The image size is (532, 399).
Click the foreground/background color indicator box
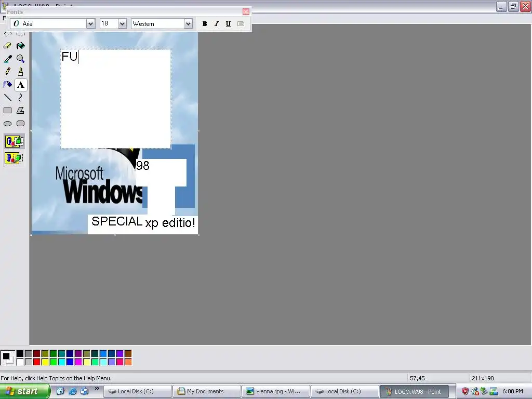tap(7, 358)
